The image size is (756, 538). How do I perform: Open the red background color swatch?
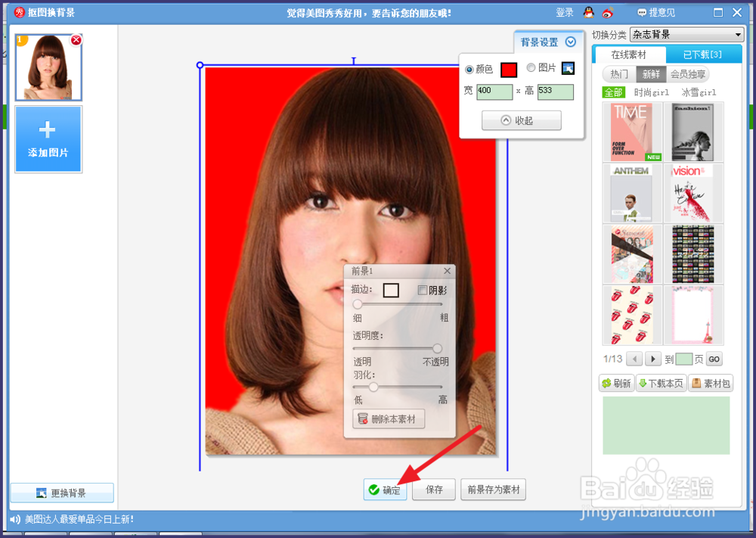click(x=509, y=70)
